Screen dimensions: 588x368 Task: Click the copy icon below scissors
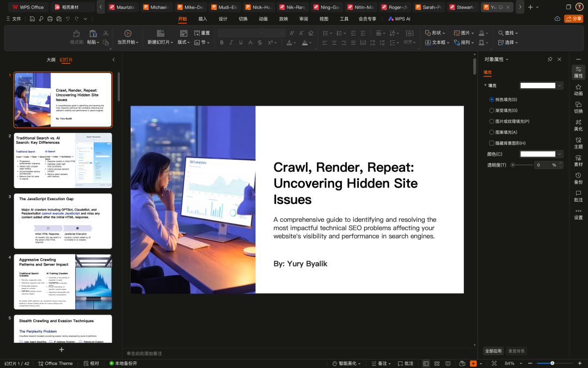106,43
